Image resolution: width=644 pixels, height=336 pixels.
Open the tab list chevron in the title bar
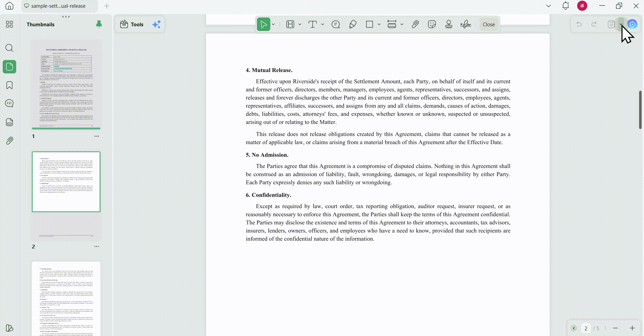tap(549, 6)
